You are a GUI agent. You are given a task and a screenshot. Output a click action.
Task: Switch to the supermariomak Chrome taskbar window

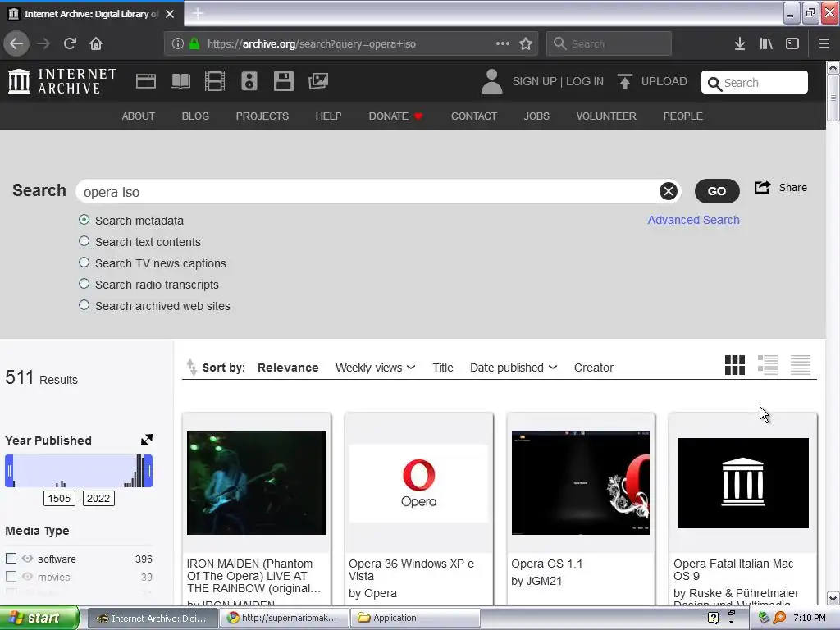pyautogui.click(x=283, y=618)
